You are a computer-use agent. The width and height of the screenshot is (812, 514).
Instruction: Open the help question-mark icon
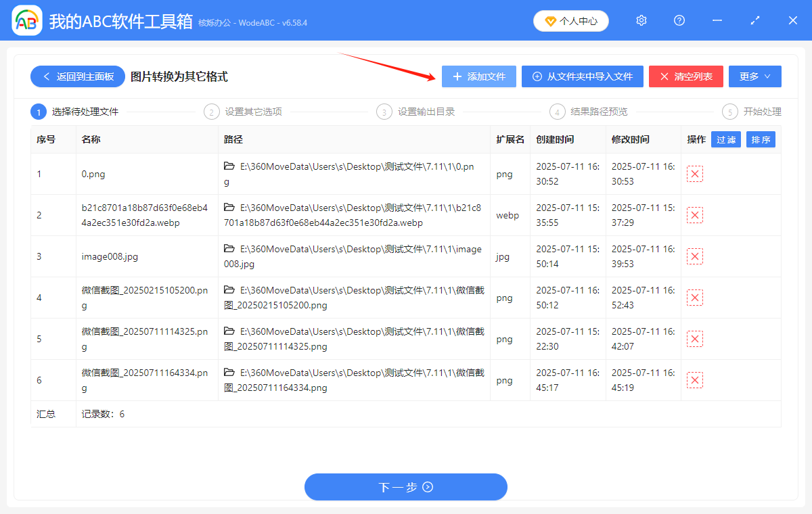pos(679,20)
